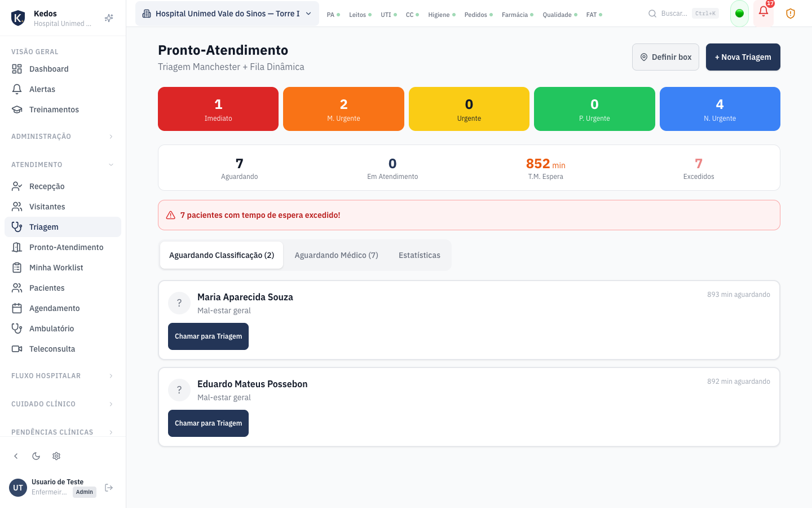Click the logout icon next to user
The width and height of the screenshot is (812, 508).
pos(109,488)
